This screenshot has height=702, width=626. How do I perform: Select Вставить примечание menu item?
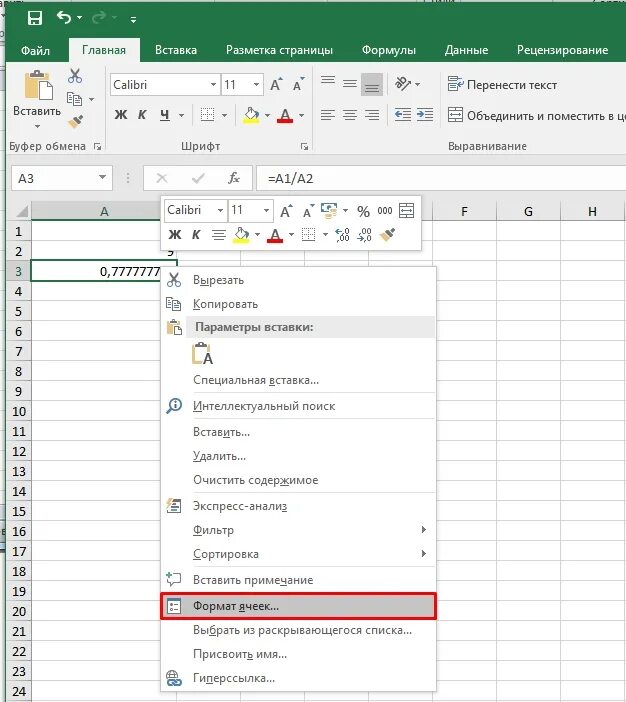click(298, 580)
